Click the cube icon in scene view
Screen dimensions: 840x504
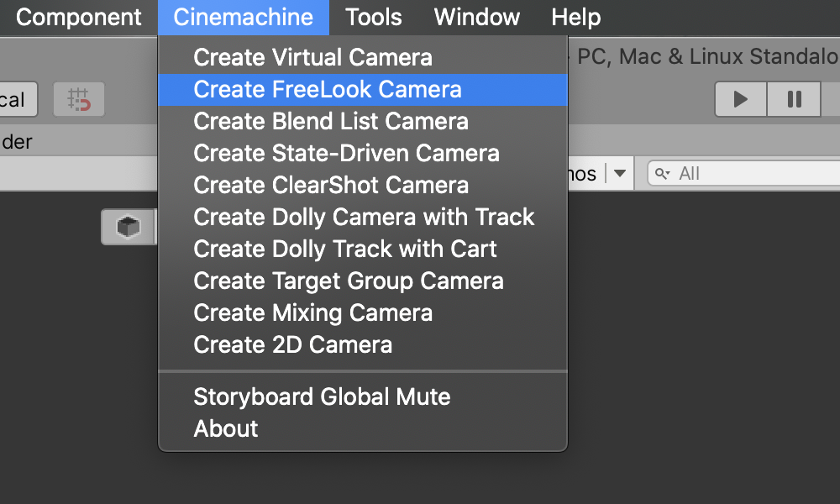pos(128,227)
